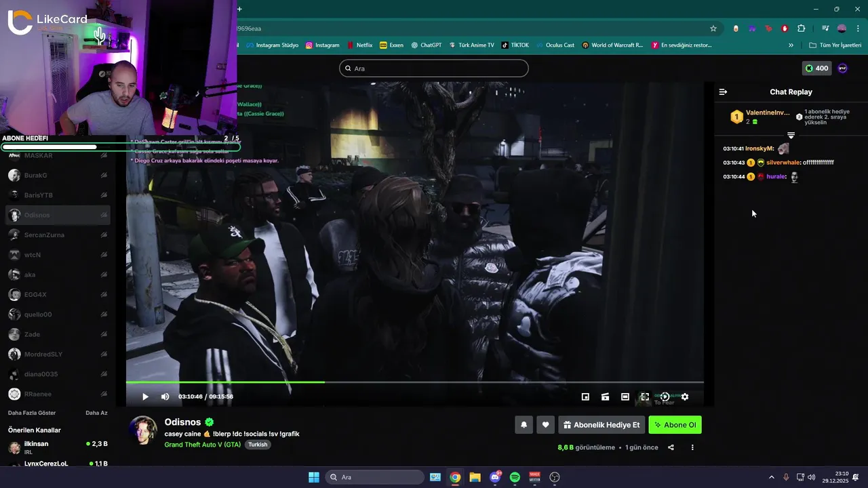868x488 pixels.
Task: Select BarisYTB channel in sidebar
Action: pyautogui.click(x=58, y=195)
